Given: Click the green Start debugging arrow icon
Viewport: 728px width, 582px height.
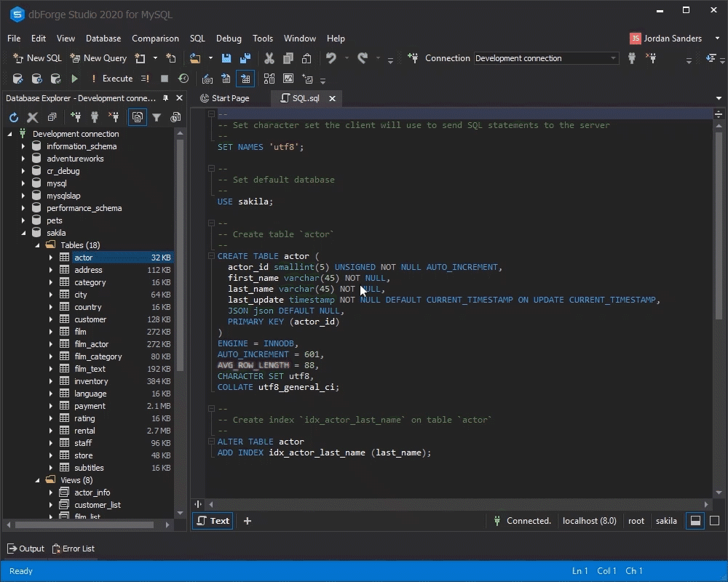Looking at the screenshot, I should pos(74,79).
